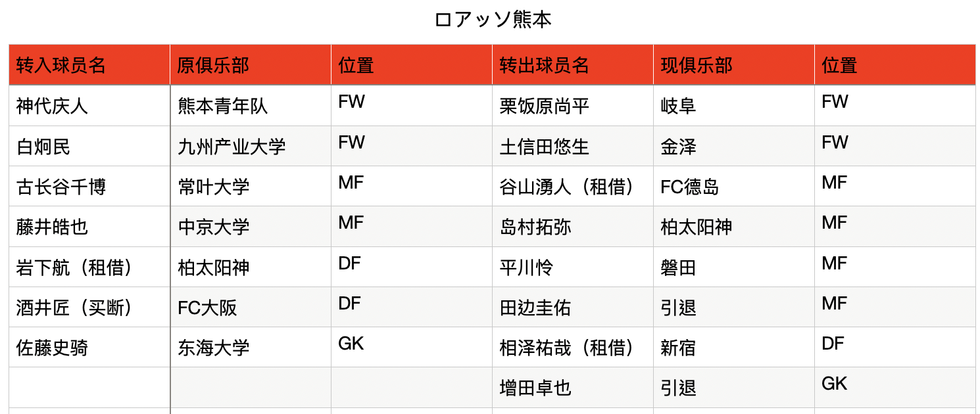Click the 转出球员名 header cell

click(x=573, y=65)
